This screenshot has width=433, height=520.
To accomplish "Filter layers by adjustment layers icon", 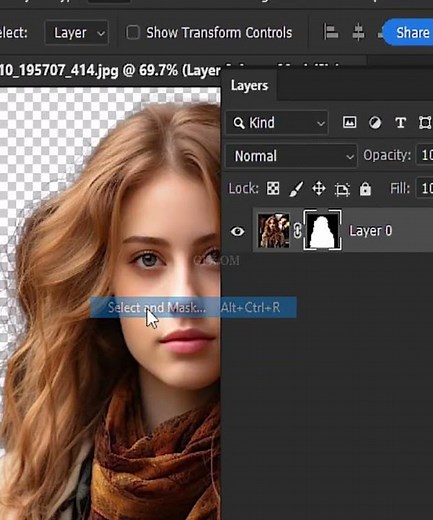I will 375,123.
